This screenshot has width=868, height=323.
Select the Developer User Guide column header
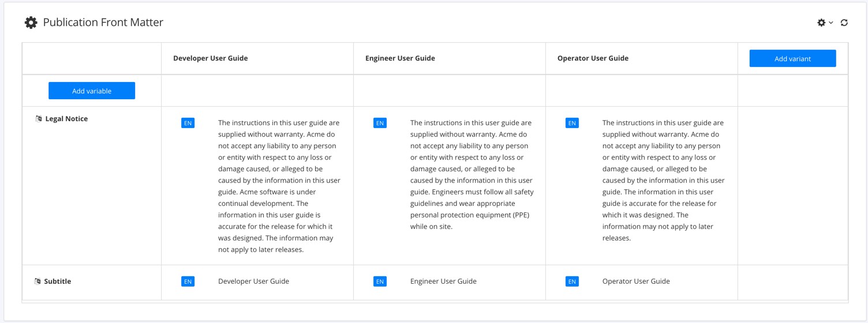[211, 58]
